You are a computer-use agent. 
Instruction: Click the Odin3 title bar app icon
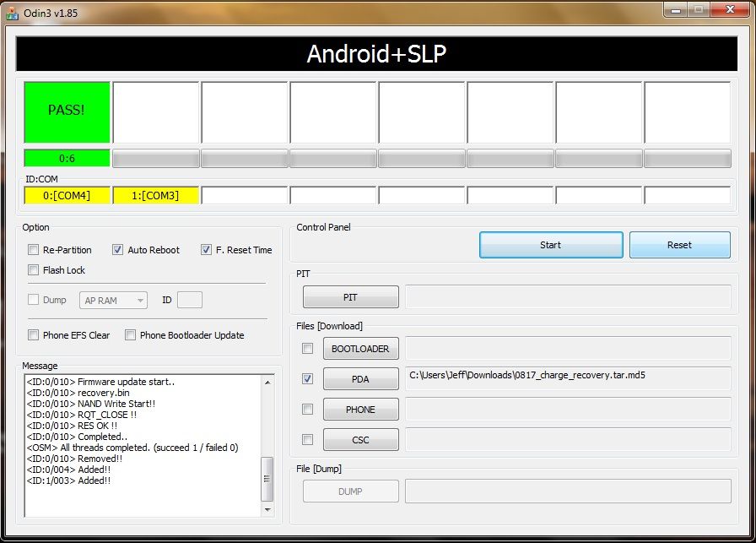[x=12, y=14]
